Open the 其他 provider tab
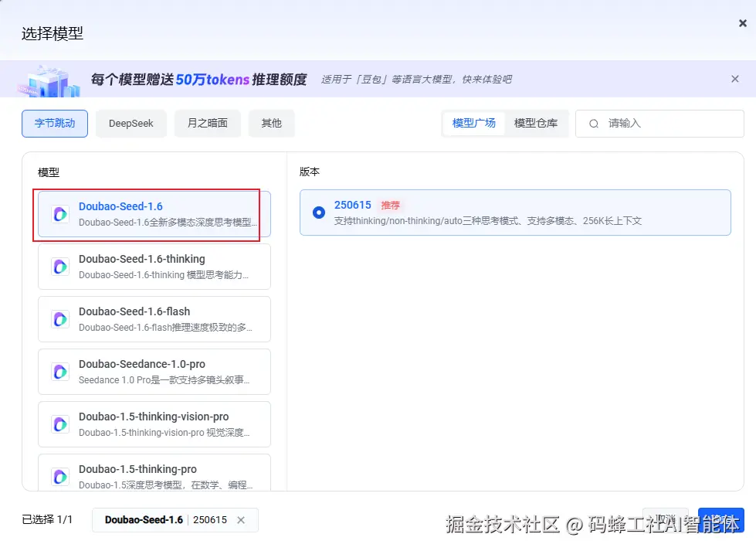The image size is (756, 551). [272, 124]
